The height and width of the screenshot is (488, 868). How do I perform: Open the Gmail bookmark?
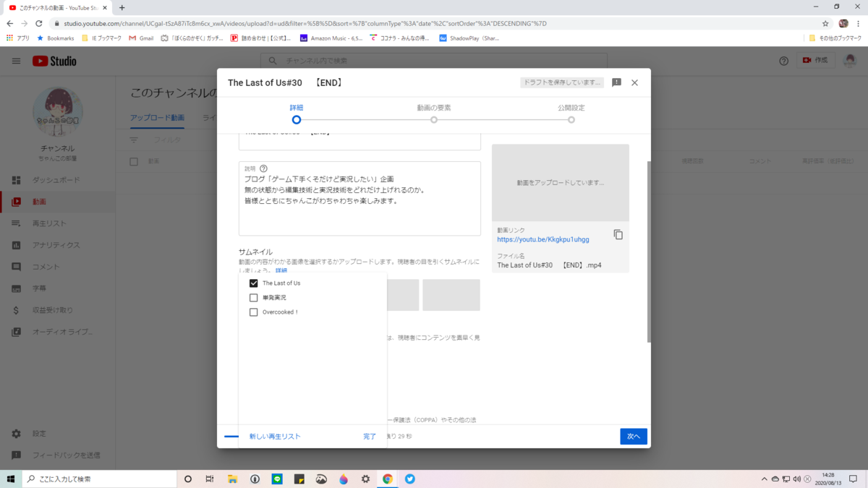point(141,38)
